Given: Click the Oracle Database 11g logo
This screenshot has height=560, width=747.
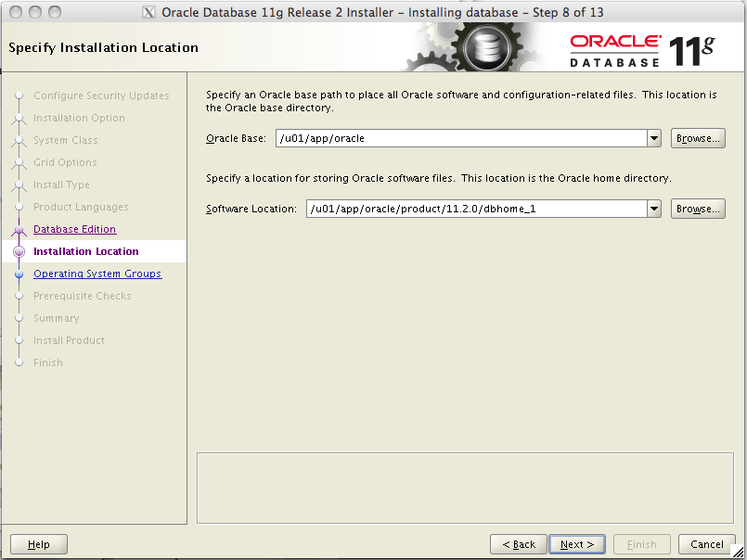Looking at the screenshot, I should (642, 47).
